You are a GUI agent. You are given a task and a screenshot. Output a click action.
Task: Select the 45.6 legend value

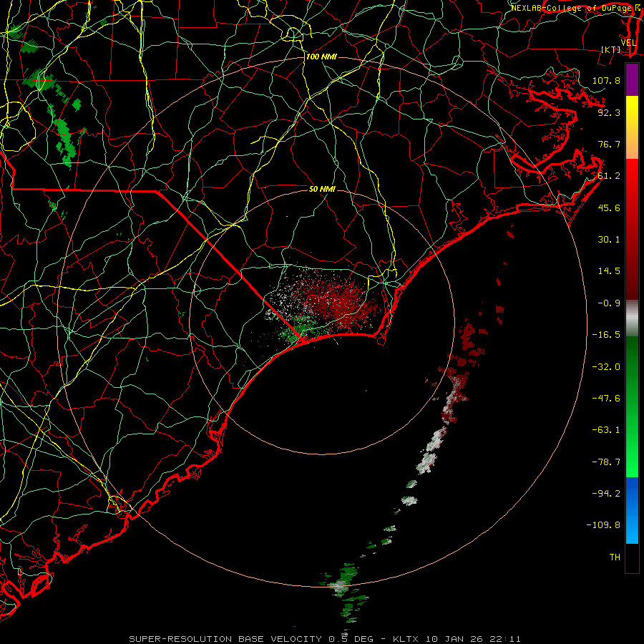pos(609,208)
